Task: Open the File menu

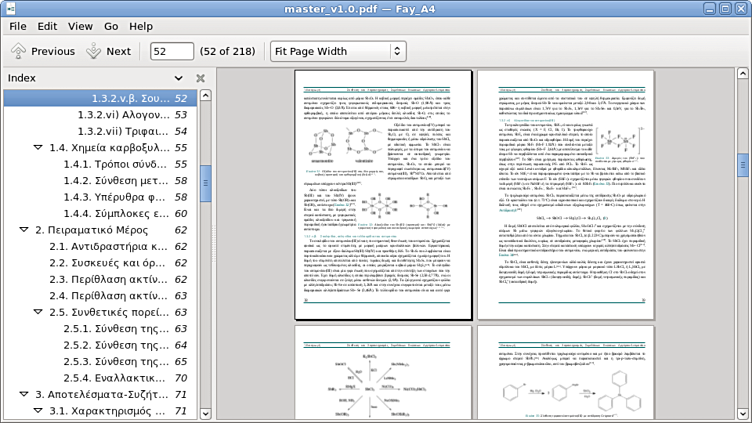Action: pos(17,26)
